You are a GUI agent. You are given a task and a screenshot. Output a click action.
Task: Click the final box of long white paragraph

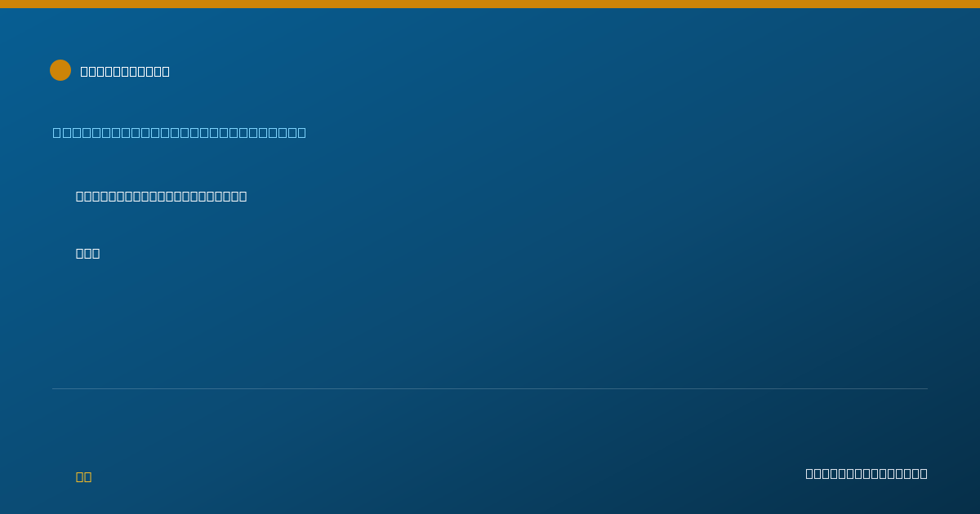(x=243, y=196)
